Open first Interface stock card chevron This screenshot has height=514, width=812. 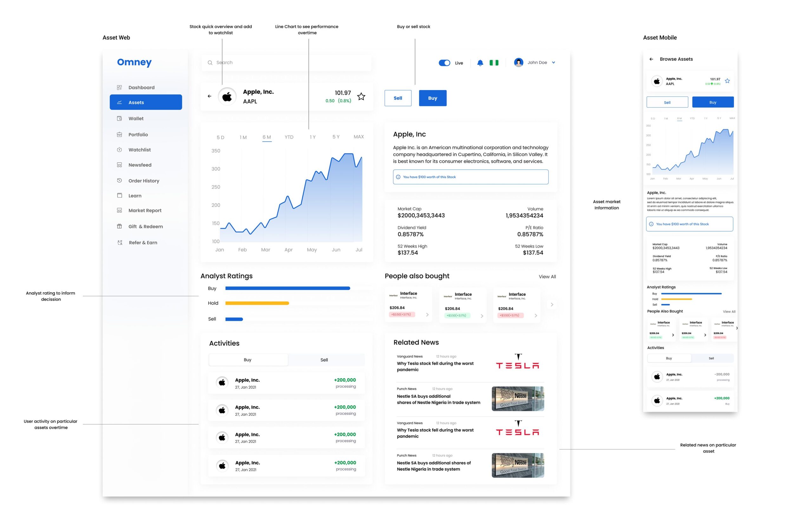[x=427, y=315]
